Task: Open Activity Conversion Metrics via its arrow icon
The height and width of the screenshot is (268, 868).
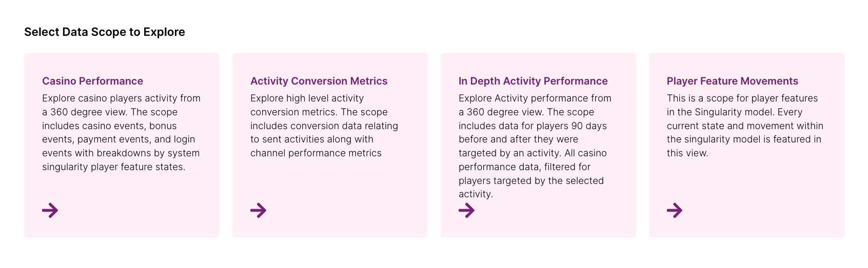Action: [x=259, y=210]
